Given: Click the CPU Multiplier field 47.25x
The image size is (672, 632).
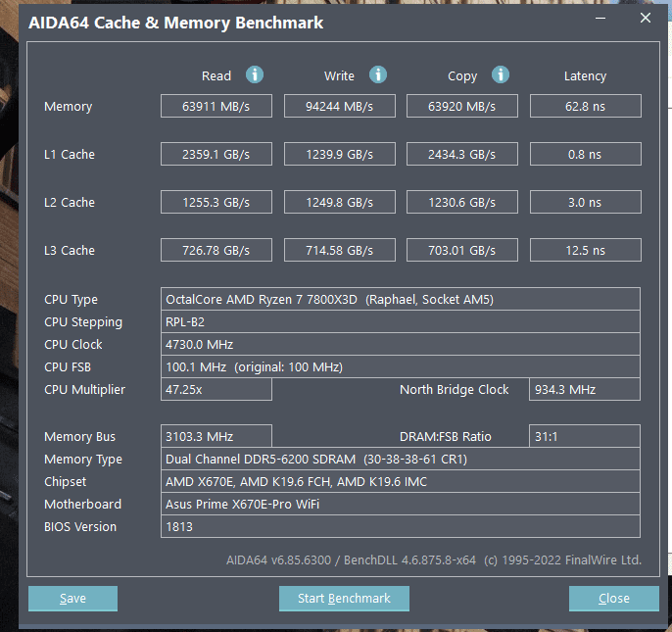Looking at the screenshot, I should [216, 389].
